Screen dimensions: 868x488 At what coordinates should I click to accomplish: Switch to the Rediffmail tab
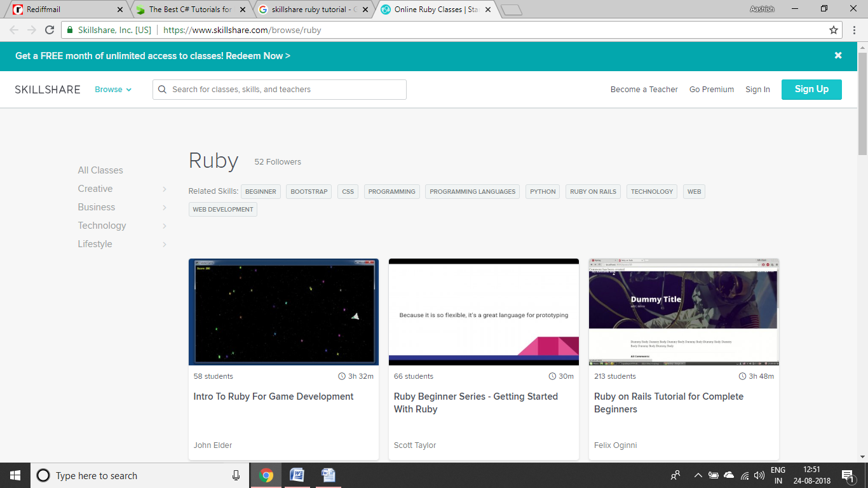coord(67,10)
